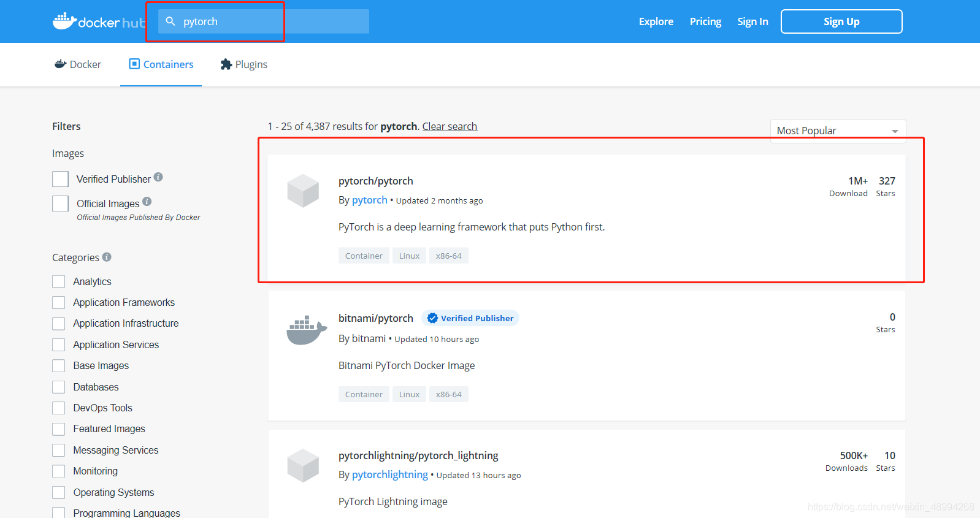Viewport: 980px width, 518px height.
Task: Click the Container tag on pytorch/pytorch
Action: click(x=364, y=256)
